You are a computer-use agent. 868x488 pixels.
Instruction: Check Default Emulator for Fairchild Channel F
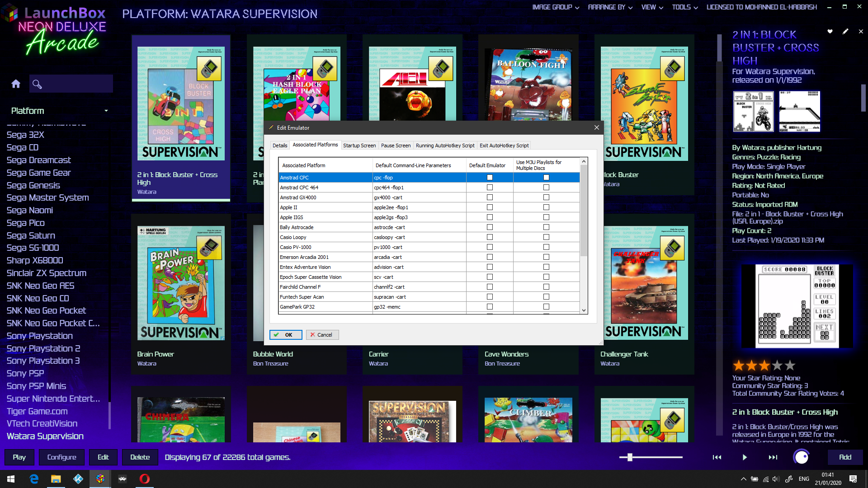click(x=490, y=287)
